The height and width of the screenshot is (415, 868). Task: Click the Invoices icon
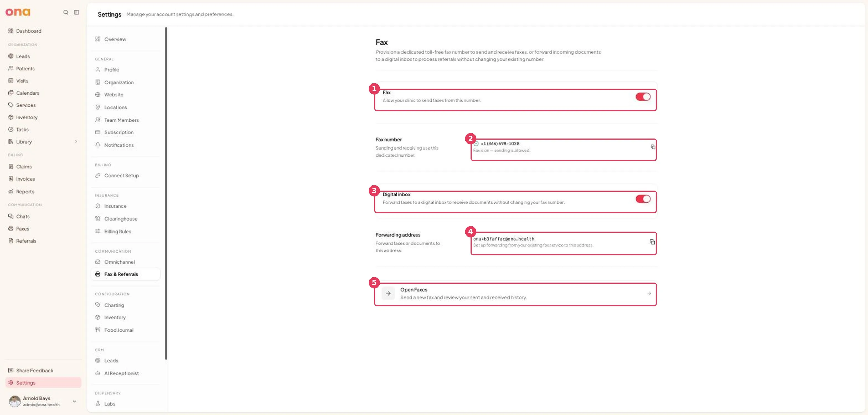pos(11,179)
